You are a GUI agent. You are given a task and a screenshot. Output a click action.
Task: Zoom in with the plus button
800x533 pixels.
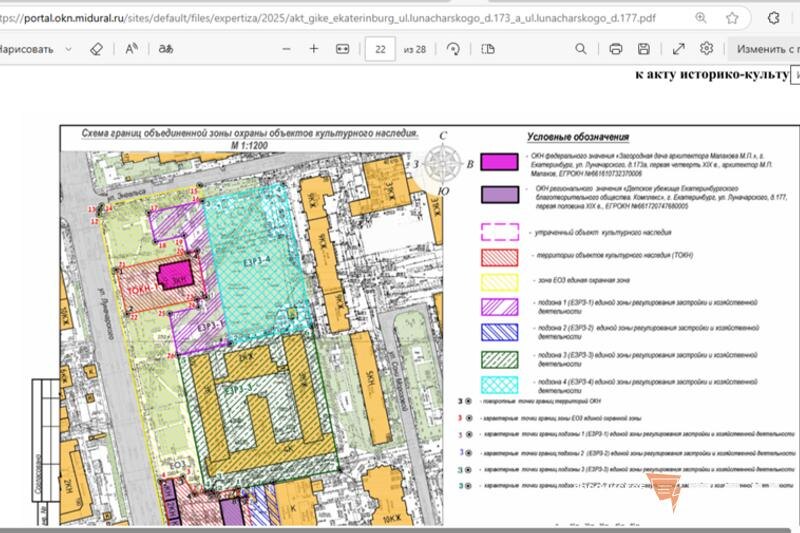click(x=314, y=49)
